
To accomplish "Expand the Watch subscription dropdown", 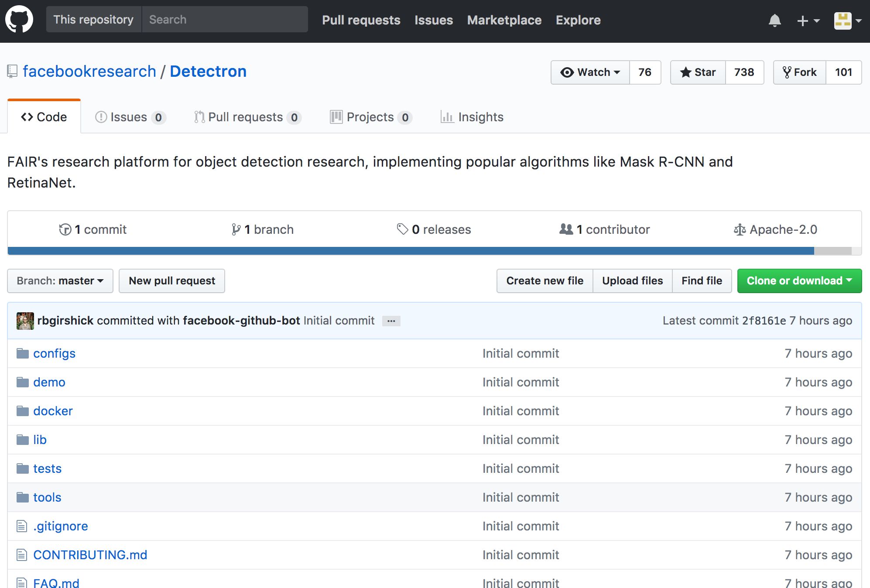I will (590, 72).
